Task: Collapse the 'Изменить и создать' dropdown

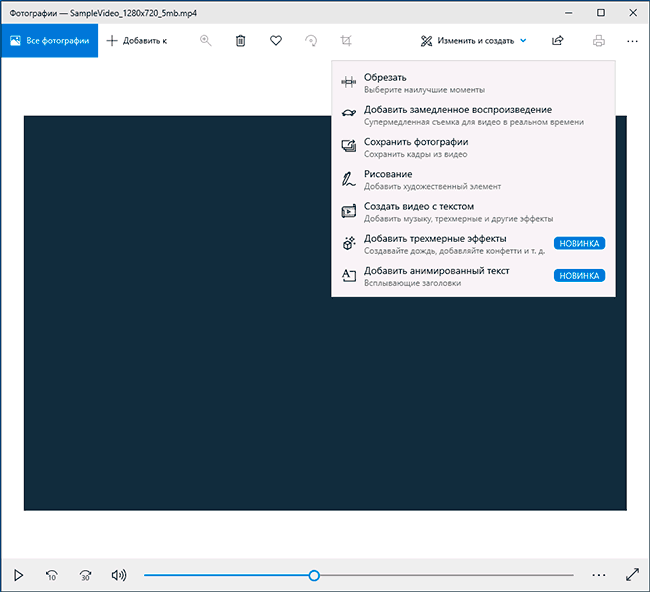Action: [473, 41]
